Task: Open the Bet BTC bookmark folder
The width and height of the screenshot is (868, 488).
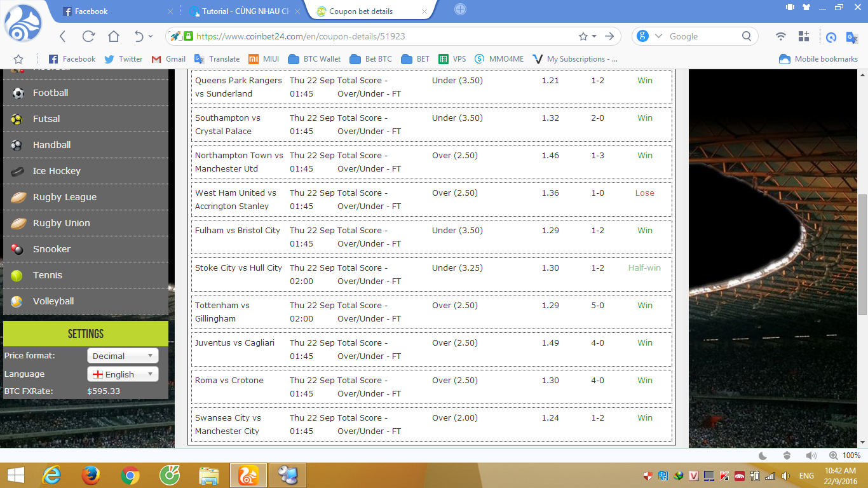Action: (x=371, y=59)
